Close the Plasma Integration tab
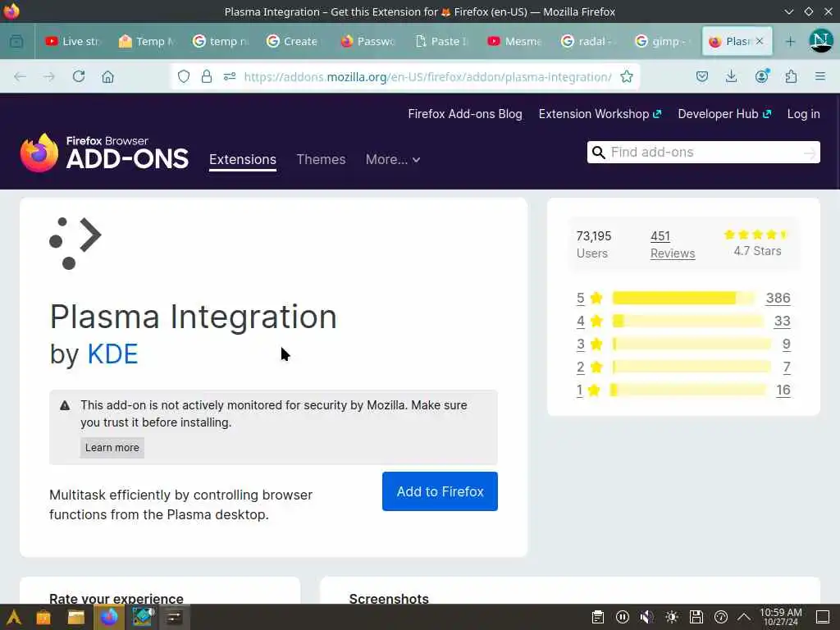Screen dimensions: 840x630 click(759, 41)
